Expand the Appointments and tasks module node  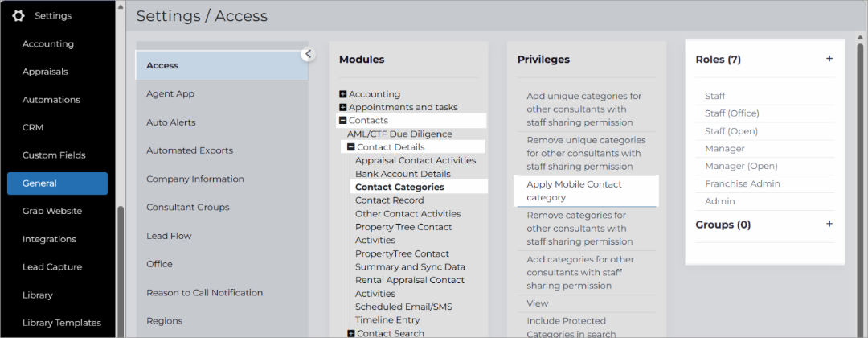click(x=342, y=108)
